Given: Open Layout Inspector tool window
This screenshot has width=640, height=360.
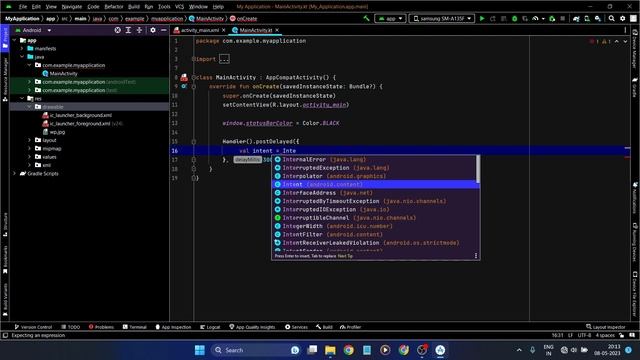Looking at the screenshot, I should [x=606, y=327].
